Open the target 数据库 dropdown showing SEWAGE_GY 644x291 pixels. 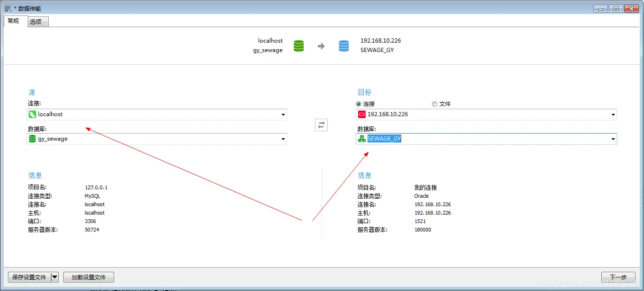pyautogui.click(x=613, y=139)
